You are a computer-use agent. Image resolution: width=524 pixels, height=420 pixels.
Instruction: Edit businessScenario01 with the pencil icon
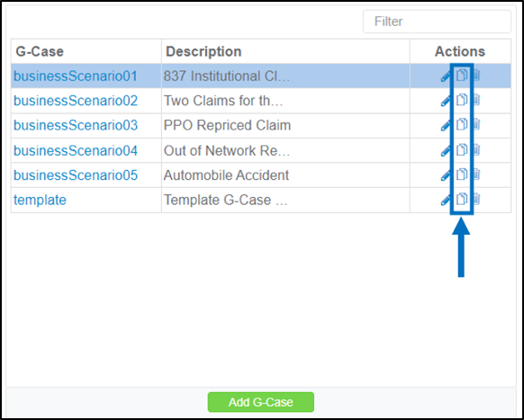pyautogui.click(x=446, y=76)
